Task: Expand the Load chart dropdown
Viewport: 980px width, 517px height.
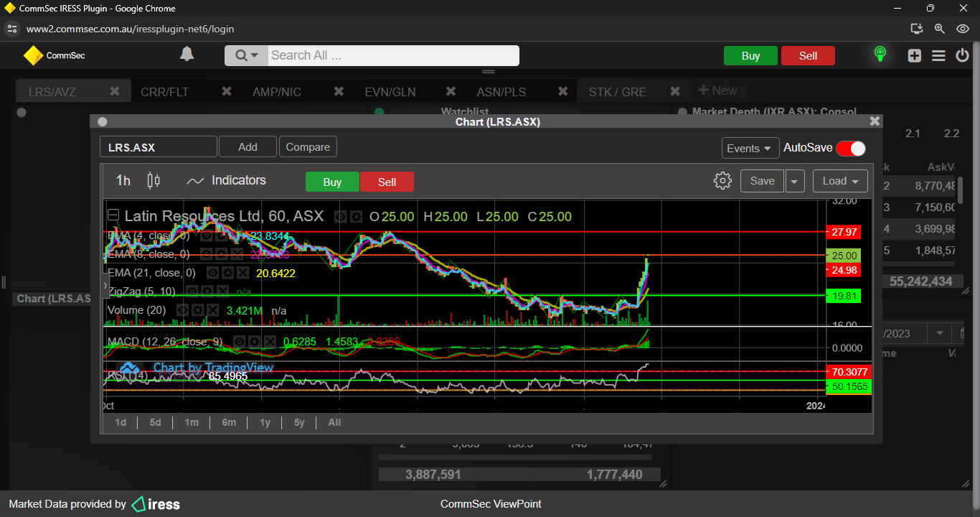Action: coord(840,181)
